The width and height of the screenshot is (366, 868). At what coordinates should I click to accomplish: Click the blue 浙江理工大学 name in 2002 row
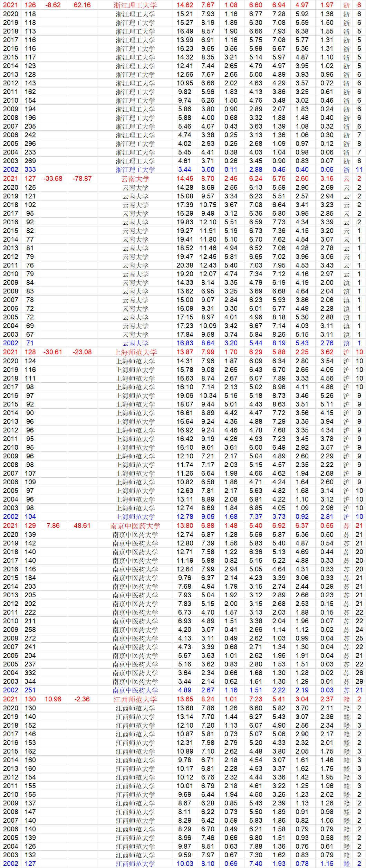click(135, 170)
